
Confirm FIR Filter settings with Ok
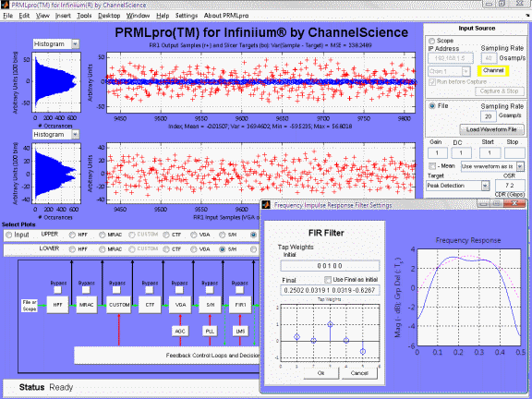coord(321,373)
